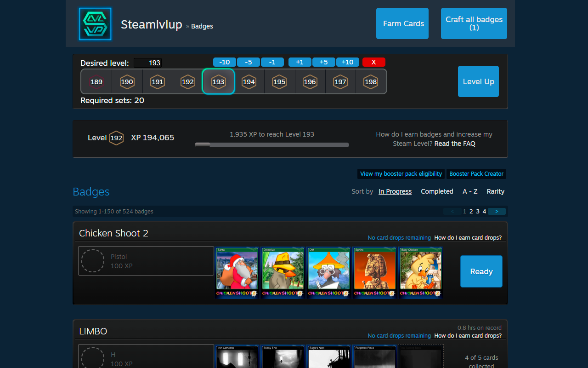Click the red X reset button
Viewport: 588px width, 368px height.
(x=374, y=62)
